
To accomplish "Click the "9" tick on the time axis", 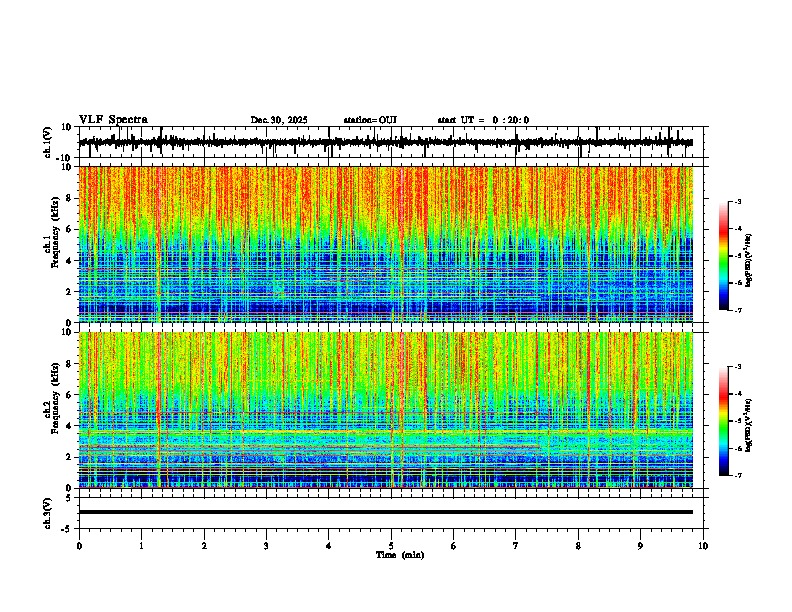I will pos(640,546).
